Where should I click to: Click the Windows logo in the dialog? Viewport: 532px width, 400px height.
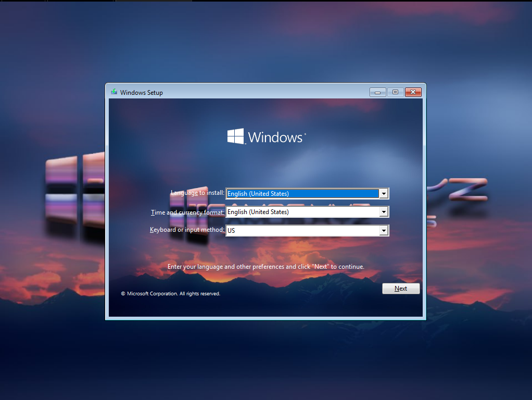click(x=267, y=136)
